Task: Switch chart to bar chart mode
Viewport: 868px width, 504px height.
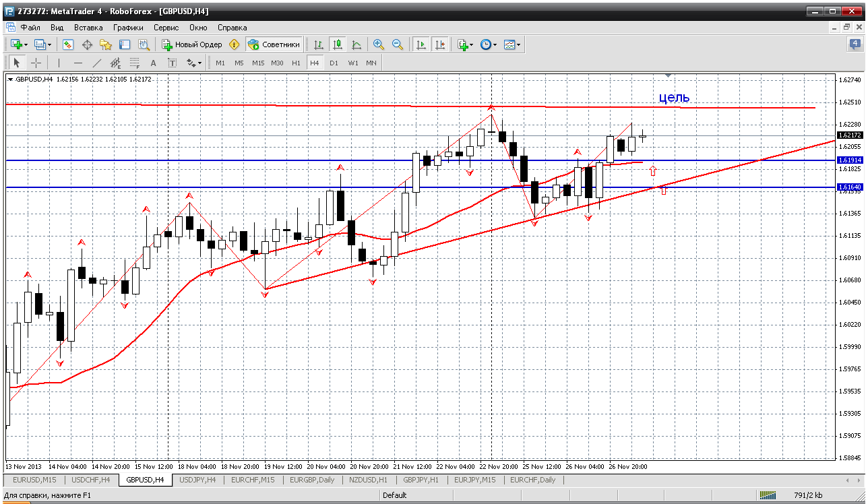Action: pos(319,44)
